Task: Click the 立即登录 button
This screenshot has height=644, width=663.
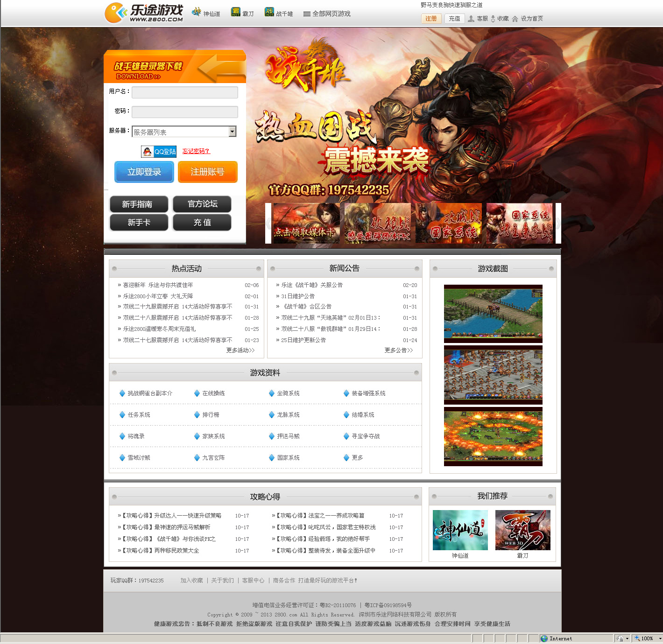Action: coord(144,172)
